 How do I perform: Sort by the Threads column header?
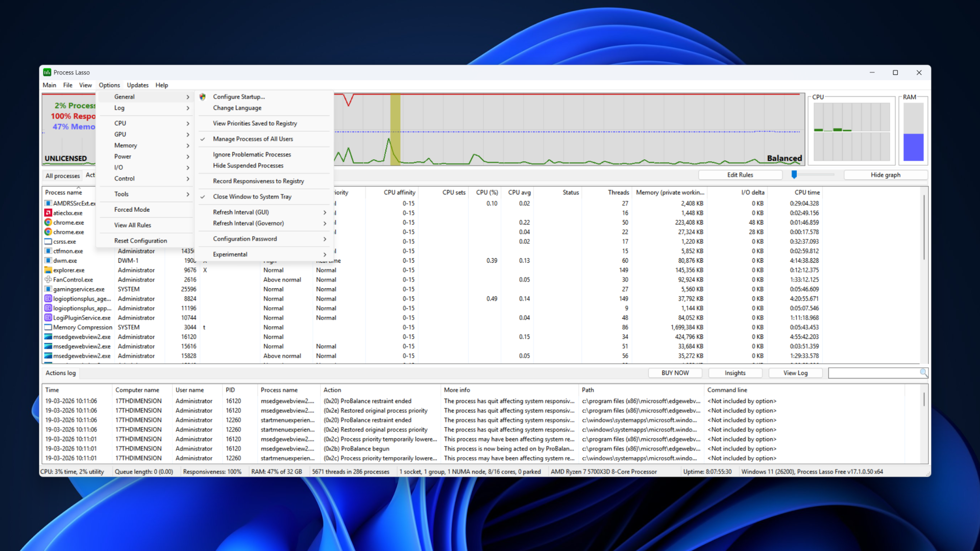pos(607,192)
